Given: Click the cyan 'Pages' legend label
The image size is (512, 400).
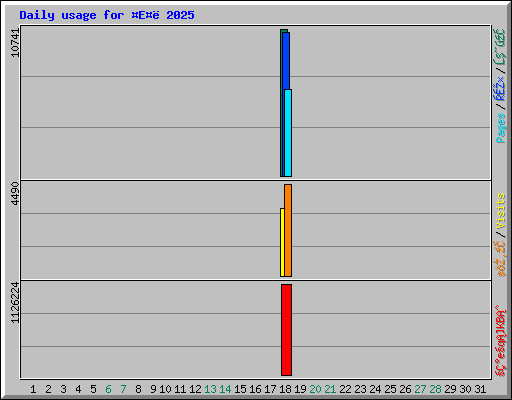Looking at the screenshot, I should click(x=500, y=128).
